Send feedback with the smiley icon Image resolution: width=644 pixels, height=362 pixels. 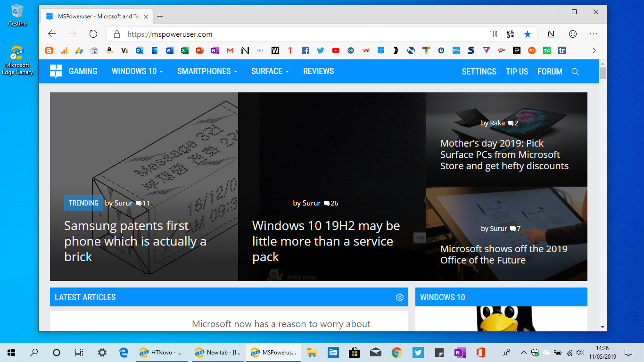coord(573,34)
